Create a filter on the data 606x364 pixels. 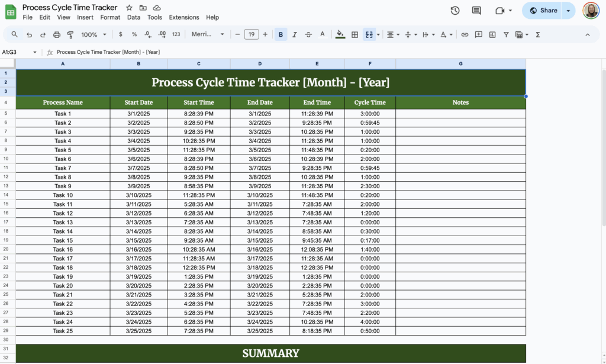click(x=506, y=34)
